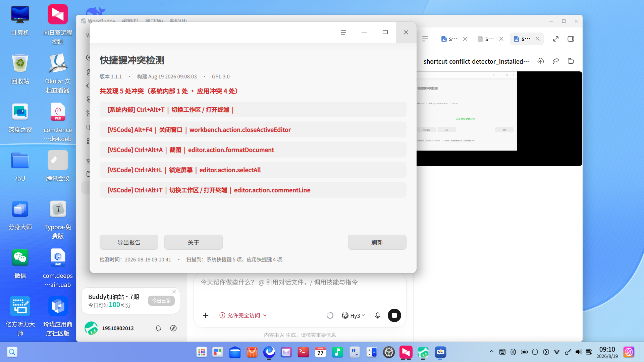The image size is (644, 362).
Task: Open the music player in the dock
Action: tap(337, 352)
